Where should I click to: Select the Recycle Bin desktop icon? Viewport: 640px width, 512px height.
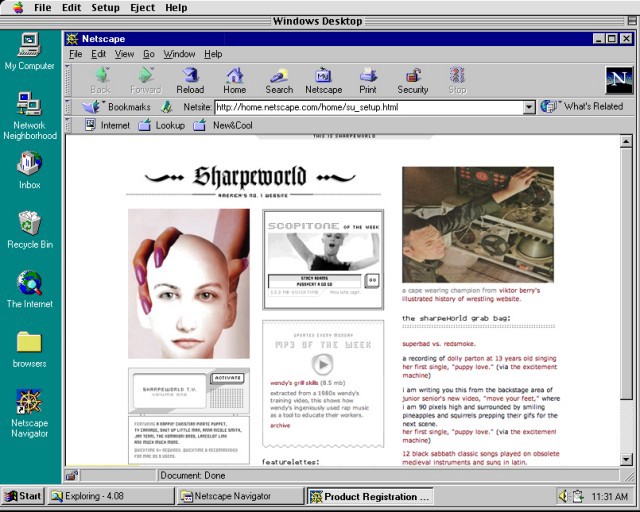click(30, 230)
